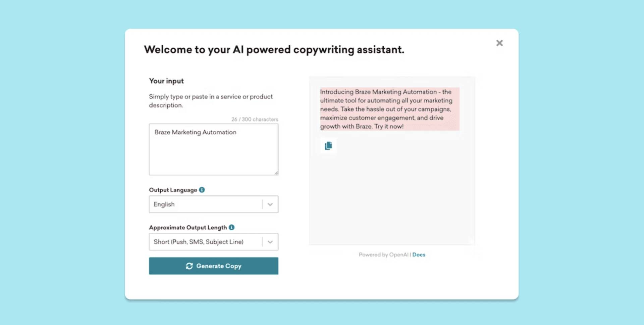Click the highlighted generated copy paragraph
The width and height of the screenshot is (644, 325).
pyautogui.click(x=389, y=109)
